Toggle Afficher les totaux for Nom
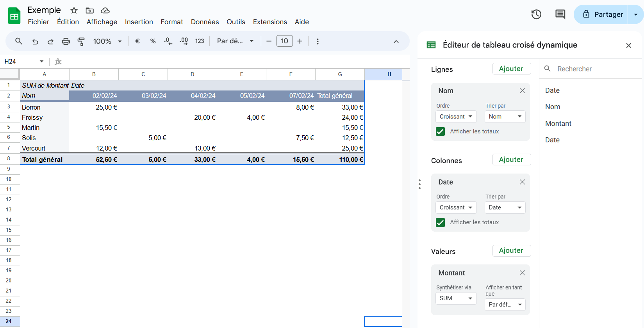Image resolution: width=644 pixels, height=328 pixels. click(440, 131)
